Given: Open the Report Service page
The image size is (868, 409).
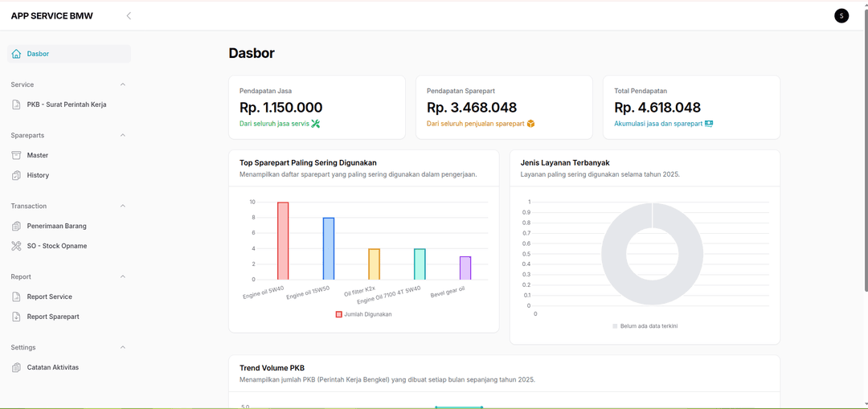Looking at the screenshot, I should point(69,297).
